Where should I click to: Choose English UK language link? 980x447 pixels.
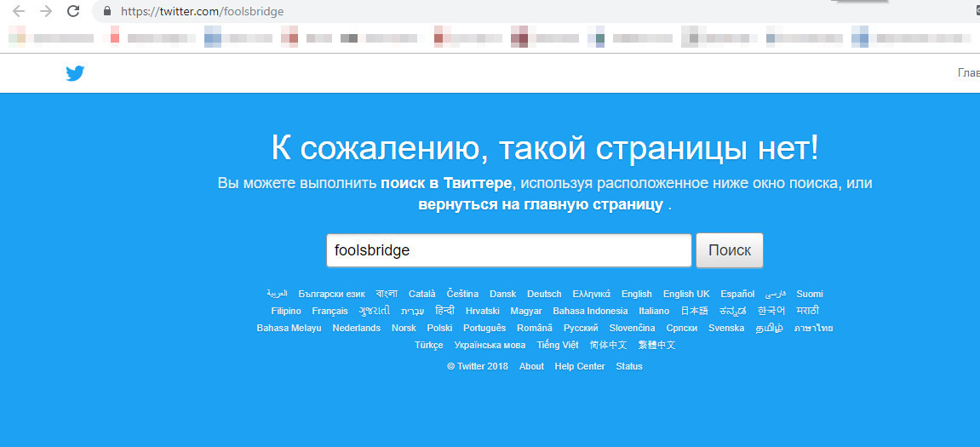[x=686, y=294]
